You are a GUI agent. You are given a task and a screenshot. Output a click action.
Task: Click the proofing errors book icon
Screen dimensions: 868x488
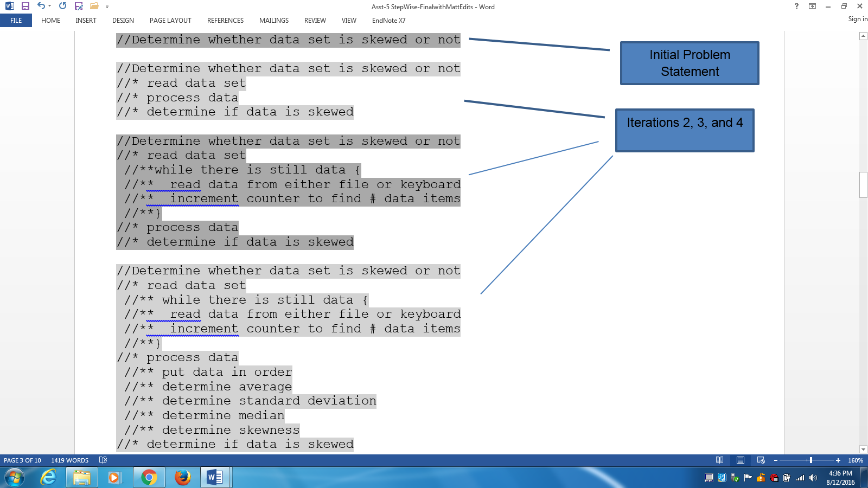tap(103, 460)
